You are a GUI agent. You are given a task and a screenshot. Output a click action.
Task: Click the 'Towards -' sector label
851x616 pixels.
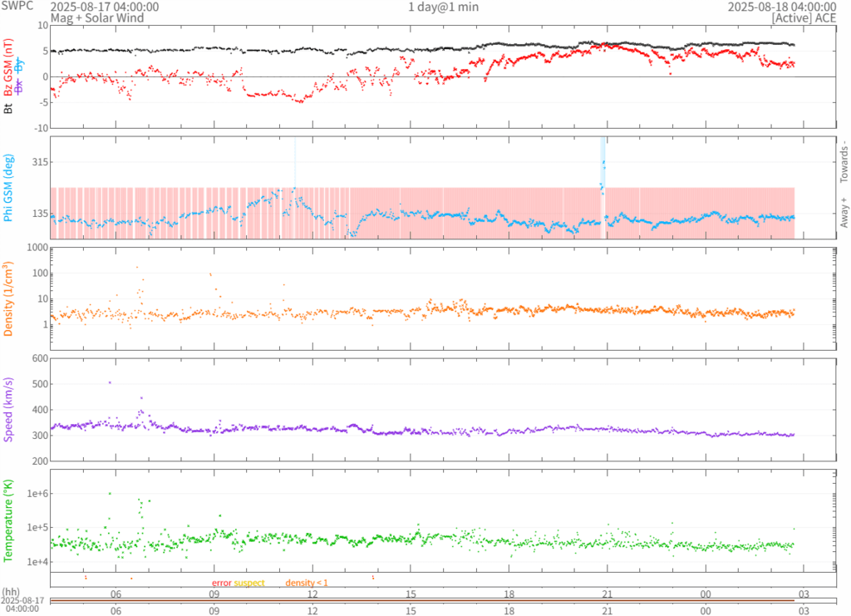coord(844,160)
